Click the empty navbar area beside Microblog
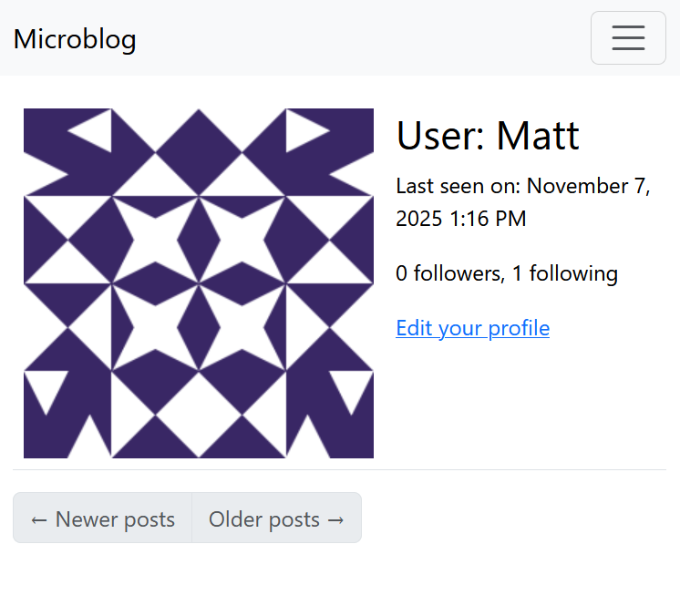The image size is (680, 616). (365, 38)
